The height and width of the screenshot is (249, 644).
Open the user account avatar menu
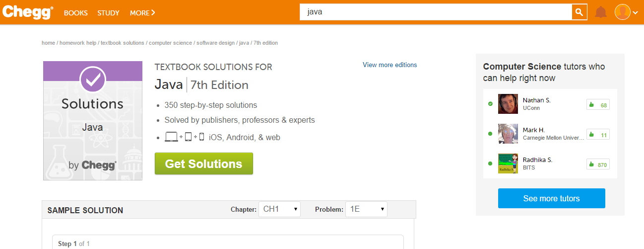pyautogui.click(x=626, y=12)
